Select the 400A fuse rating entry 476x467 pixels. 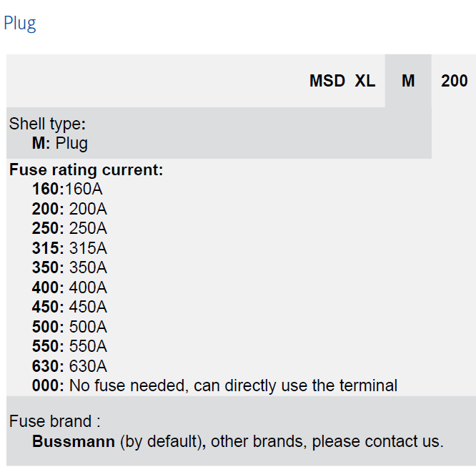pos(69,287)
